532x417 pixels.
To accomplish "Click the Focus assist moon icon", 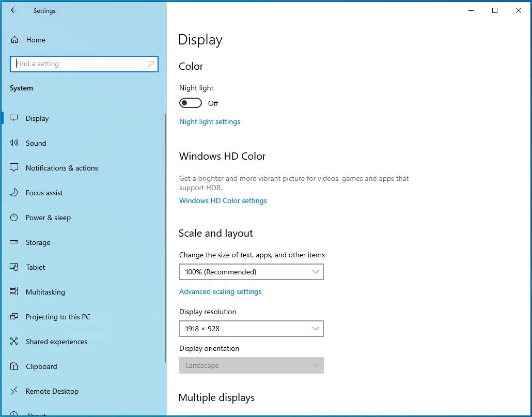I will 14,192.
